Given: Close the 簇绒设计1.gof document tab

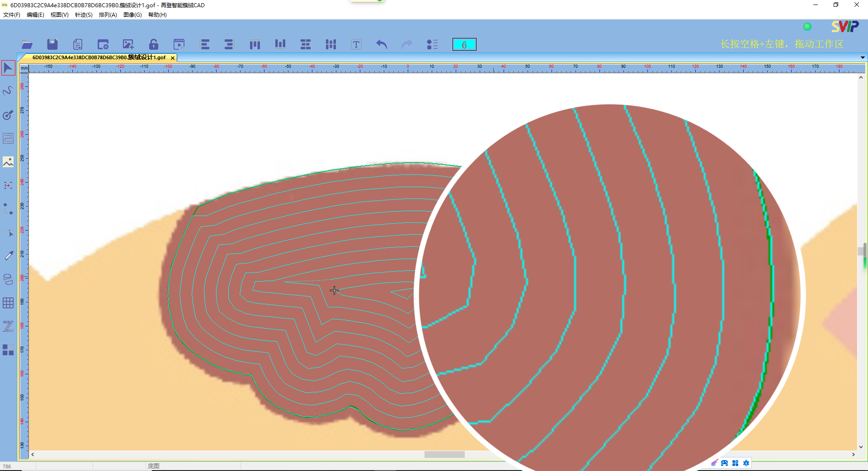Looking at the screenshot, I should pos(173,58).
